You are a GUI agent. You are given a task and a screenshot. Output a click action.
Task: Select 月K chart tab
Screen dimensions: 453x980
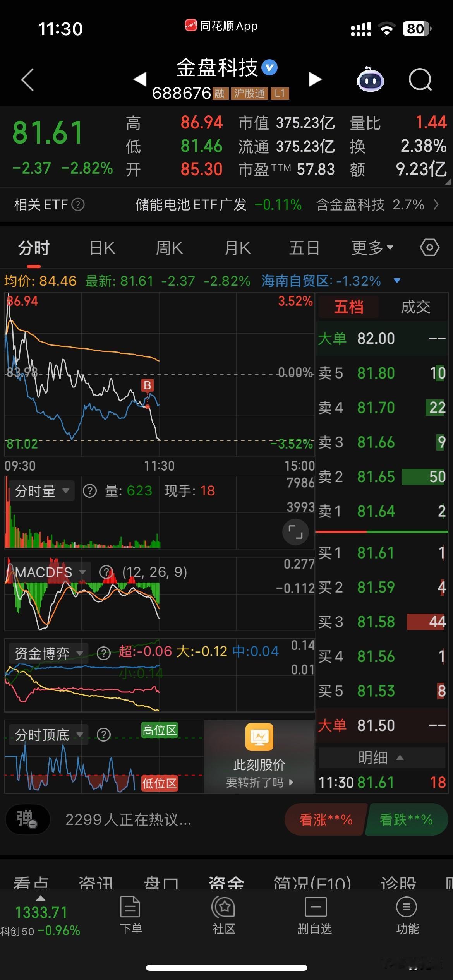(237, 248)
